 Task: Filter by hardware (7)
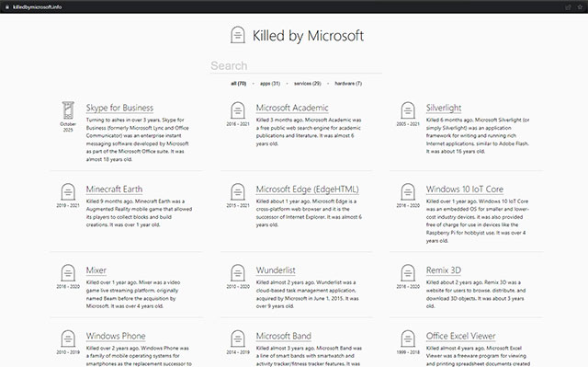click(x=348, y=84)
